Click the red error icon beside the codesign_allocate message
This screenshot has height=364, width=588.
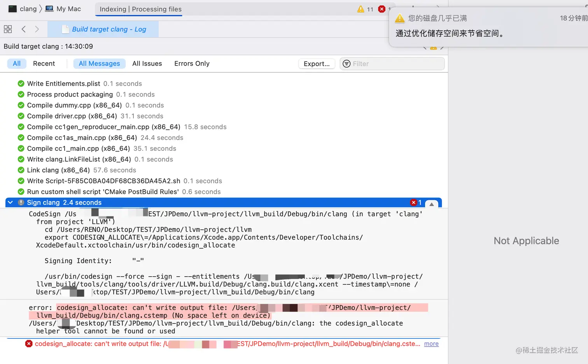(29, 343)
